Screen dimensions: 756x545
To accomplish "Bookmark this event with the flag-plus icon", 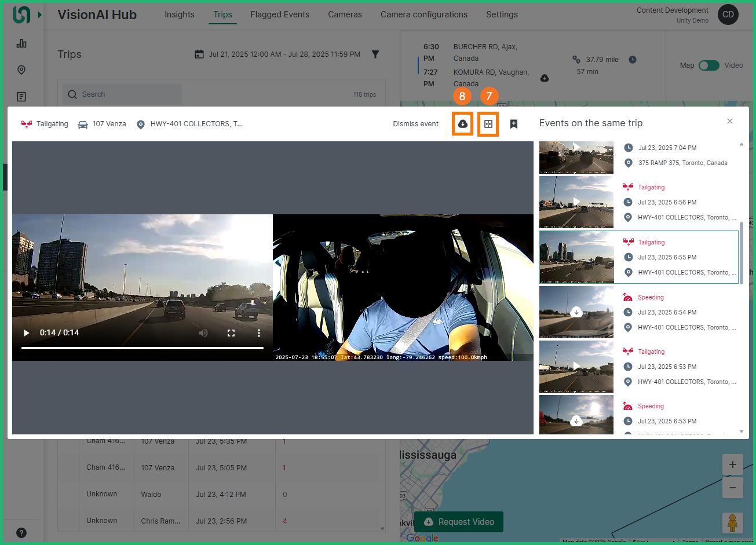I will tap(514, 123).
